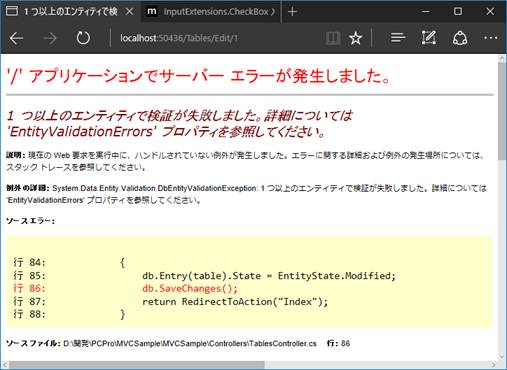Maximize the browser window
The image size is (507, 370).
(458, 12)
